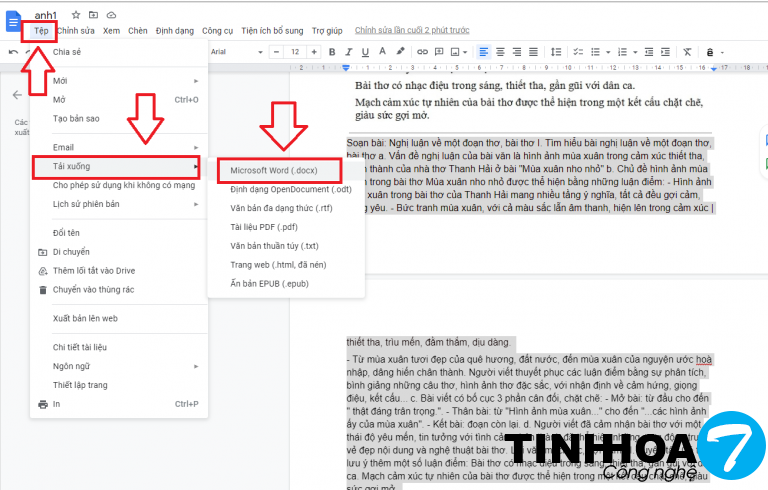This screenshot has height=490, width=768.
Task: Click the font size input field
Action: (295, 51)
